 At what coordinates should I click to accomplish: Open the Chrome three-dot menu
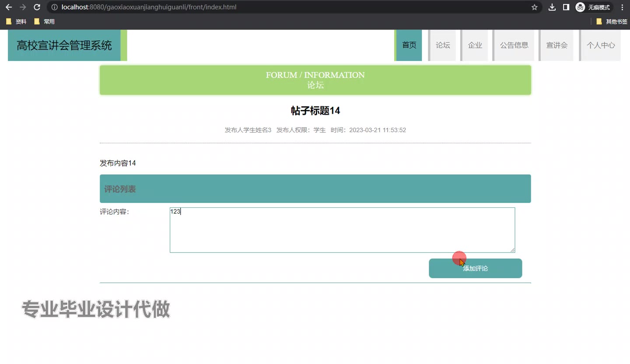[622, 7]
